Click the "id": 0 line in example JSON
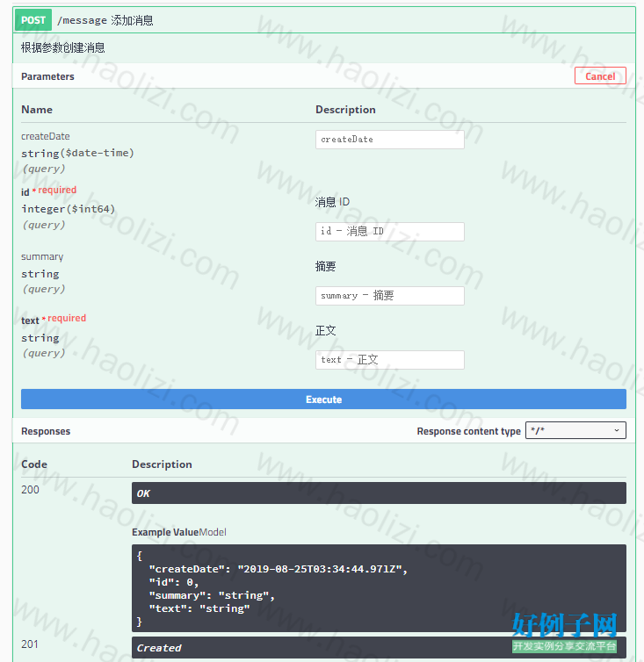644x662 pixels. 174,582
